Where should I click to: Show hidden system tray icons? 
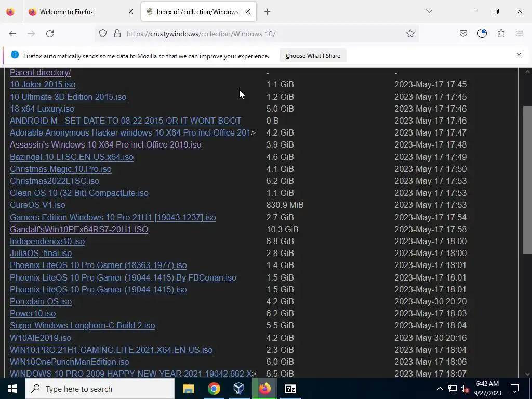pos(440,389)
